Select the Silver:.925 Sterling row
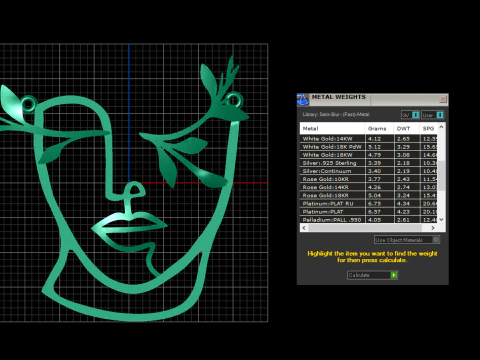The height and width of the screenshot is (360, 480). point(369,163)
